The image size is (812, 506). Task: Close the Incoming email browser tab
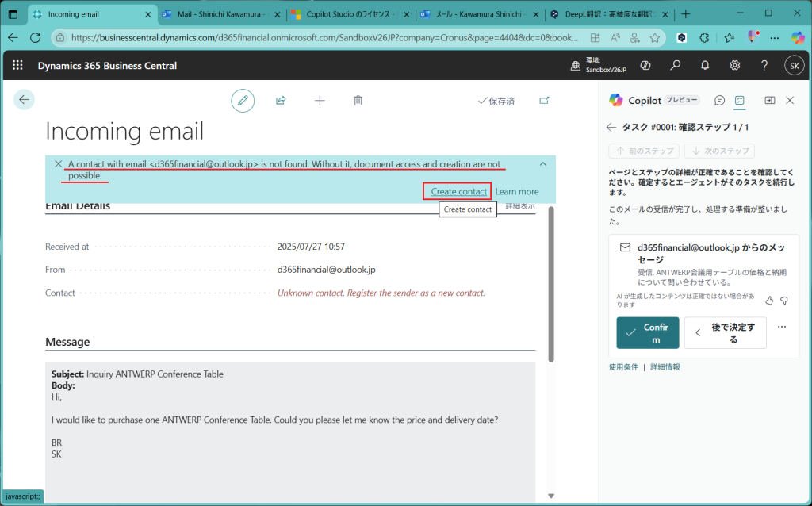(147, 14)
